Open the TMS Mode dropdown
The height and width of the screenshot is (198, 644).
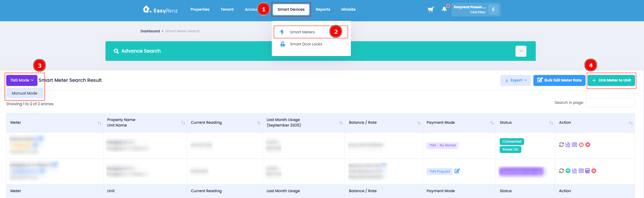click(22, 80)
